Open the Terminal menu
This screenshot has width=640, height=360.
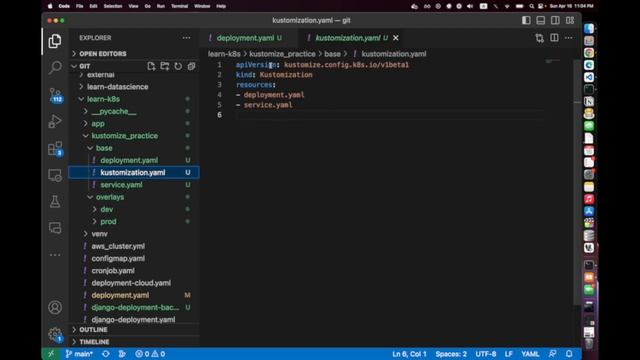point(180,6)
